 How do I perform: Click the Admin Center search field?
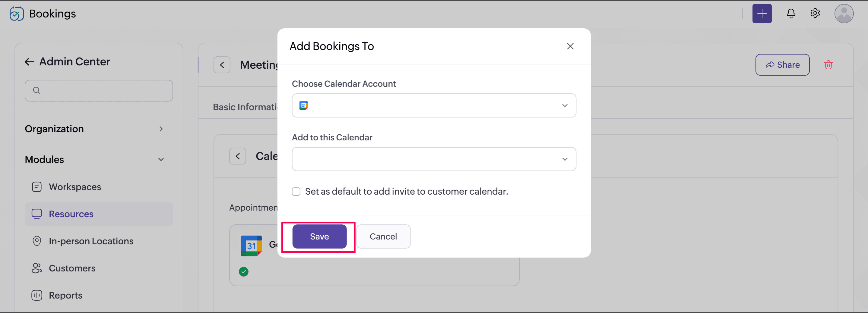(x=98, y=91)
